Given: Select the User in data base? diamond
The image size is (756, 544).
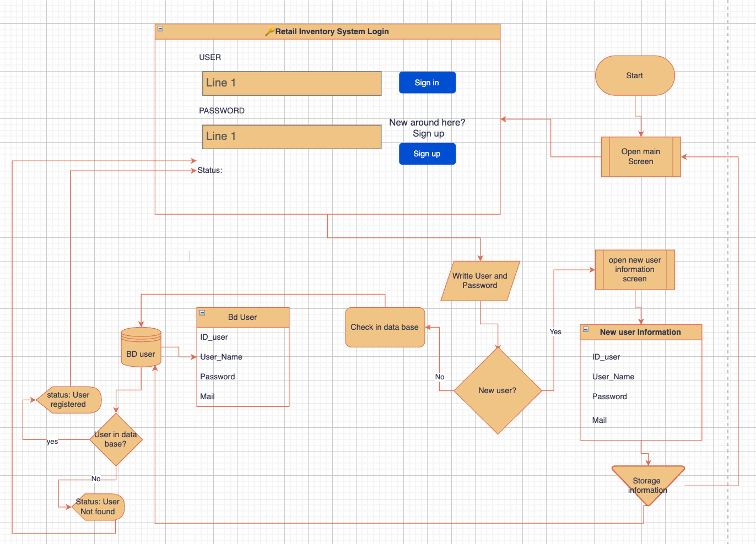Looking at the screenshot, I should pyautogui.click(x=116, y=439).
